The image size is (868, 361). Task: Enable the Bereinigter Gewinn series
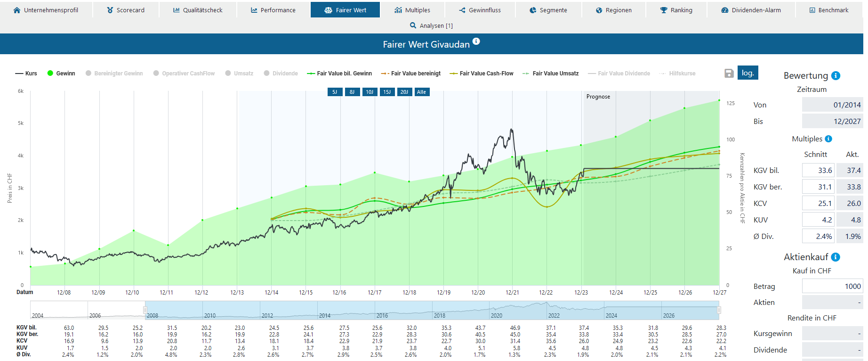pyautogui.click(x=114, y=74)
